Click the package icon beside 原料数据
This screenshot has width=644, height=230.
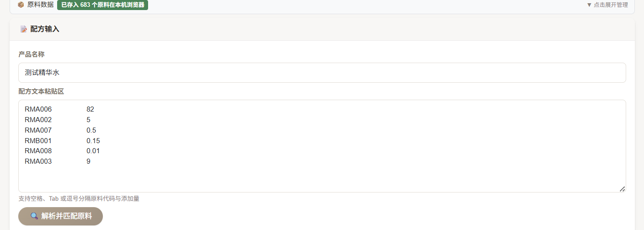pos(21,5)
